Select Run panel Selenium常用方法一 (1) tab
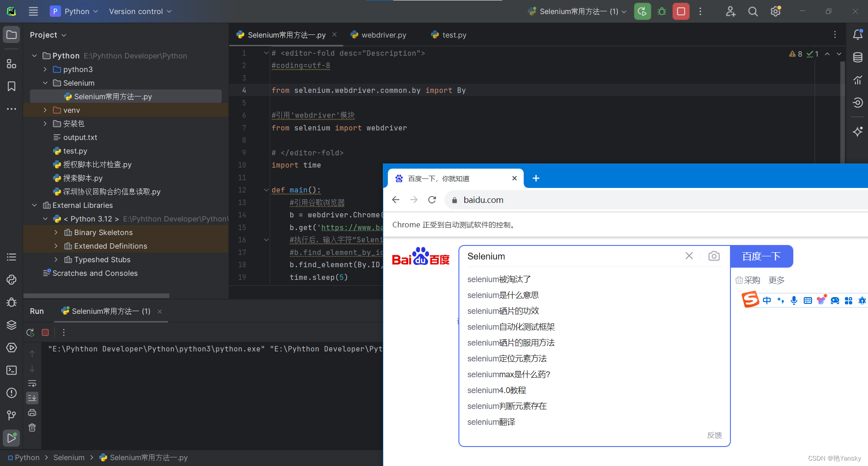 point(111,311)
